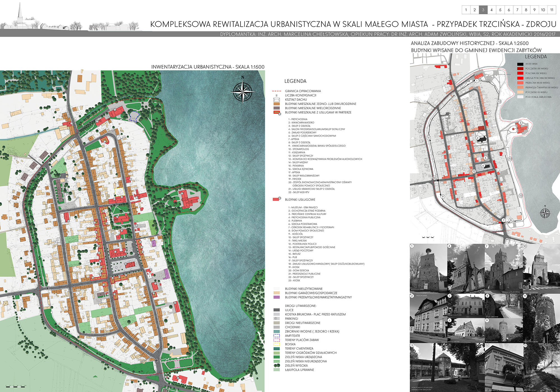Open photo 8 Mury Obronne
Image resolution: width=560 pixels, height=392 pixels.
click(x=504, y=305)
